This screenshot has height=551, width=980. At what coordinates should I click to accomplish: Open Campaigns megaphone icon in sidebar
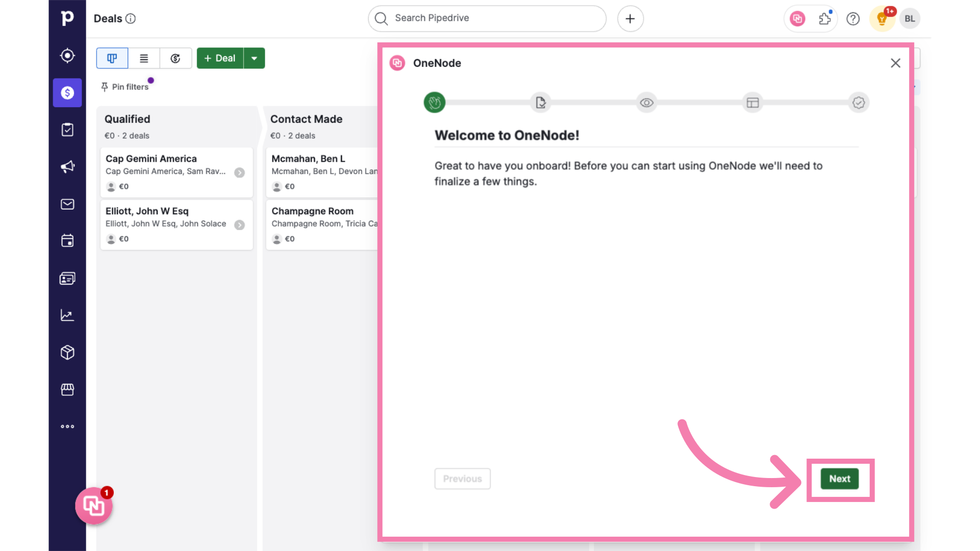[x=67, y=167]
